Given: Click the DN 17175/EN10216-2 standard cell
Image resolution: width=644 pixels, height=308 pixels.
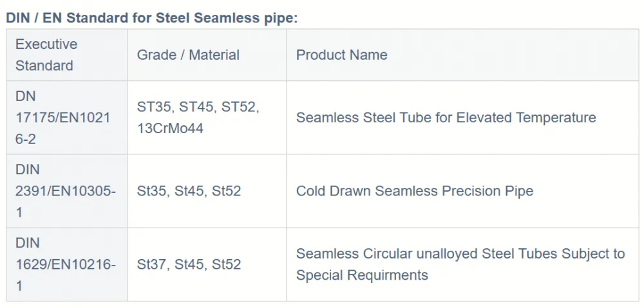Looking at the screenshot, I should [66, 118].
